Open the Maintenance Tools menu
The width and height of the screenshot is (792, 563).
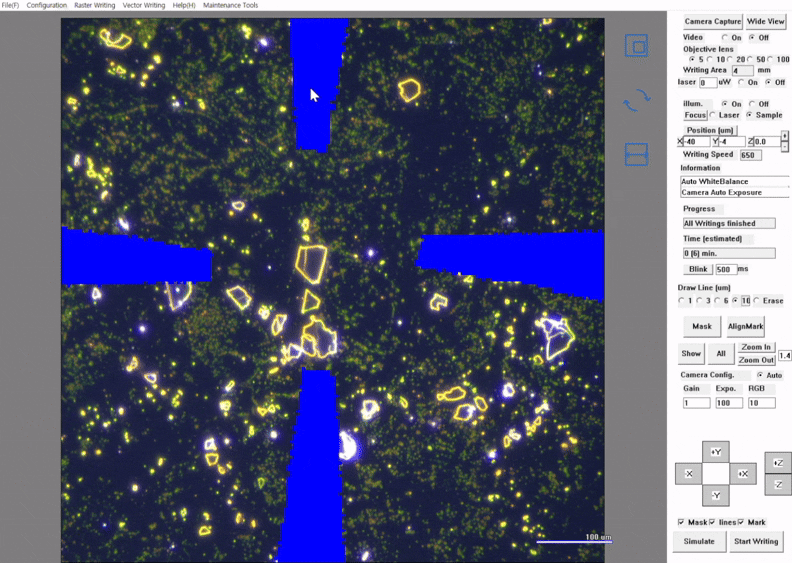(230, 5)
